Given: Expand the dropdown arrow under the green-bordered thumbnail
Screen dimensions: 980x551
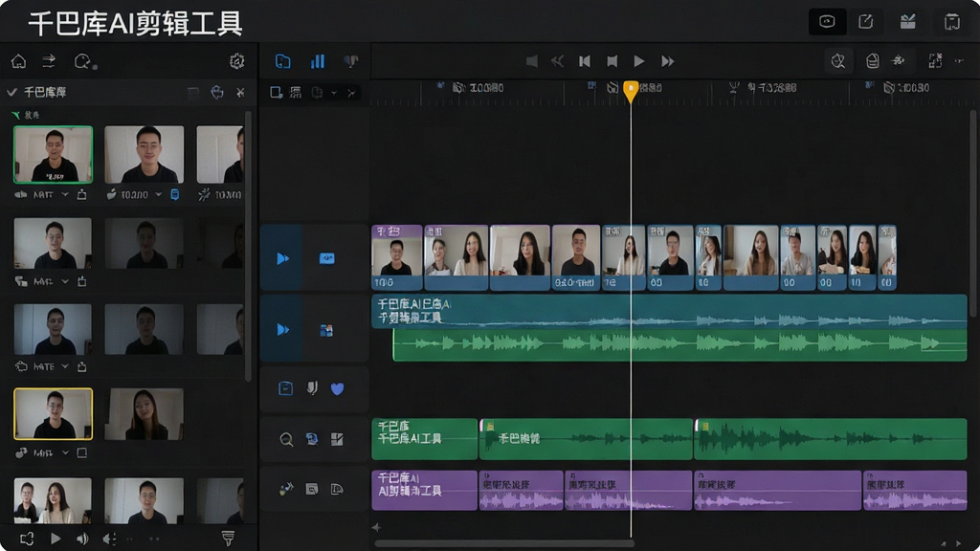Looking at the screenshot, I should coord(65,195).
